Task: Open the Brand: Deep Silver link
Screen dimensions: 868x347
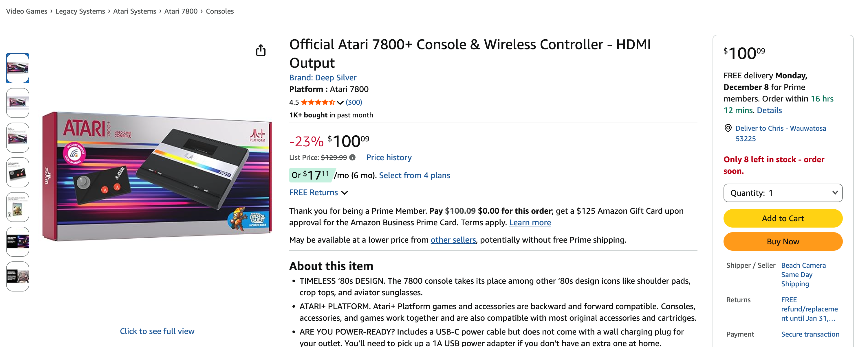Action: click(323, 78)
